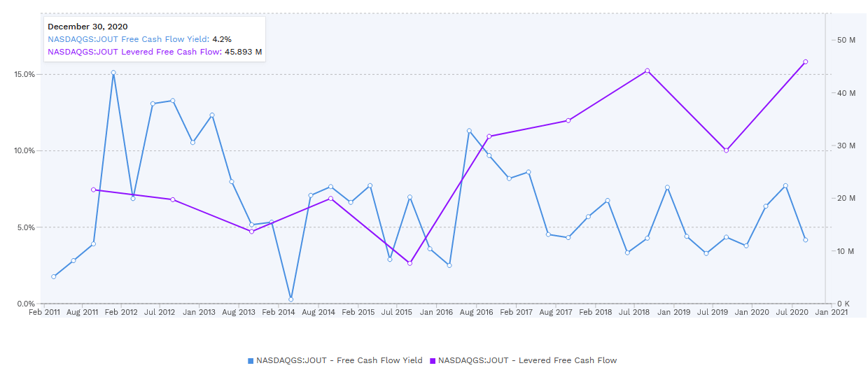Click the Feb 2018 x-axis label
868x368 pixels.
point(596,313)
